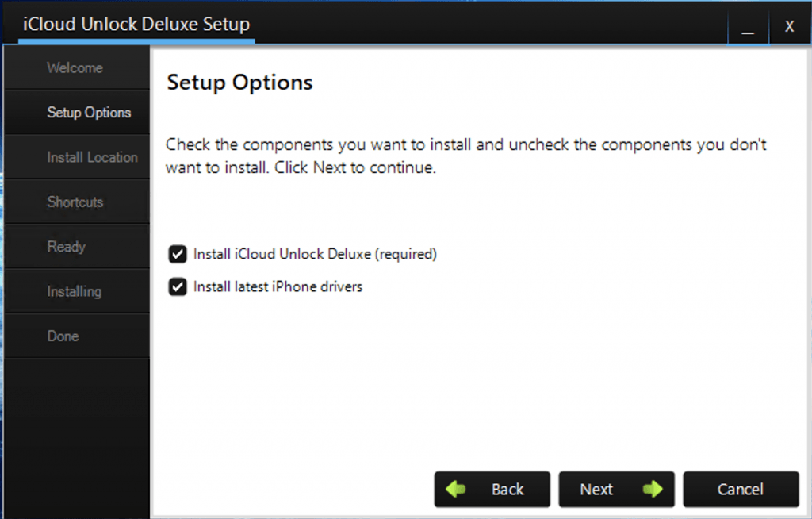
Task: Go to the Welcome step in sidebar
Action: click(77, 67)
